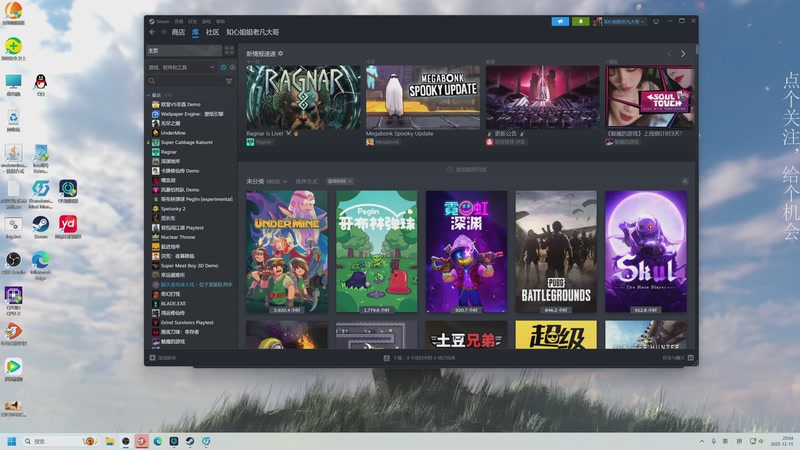Collapse shelf with the up chevron
The width and height of the screenshot is (800, 450).
click(685, 182)
